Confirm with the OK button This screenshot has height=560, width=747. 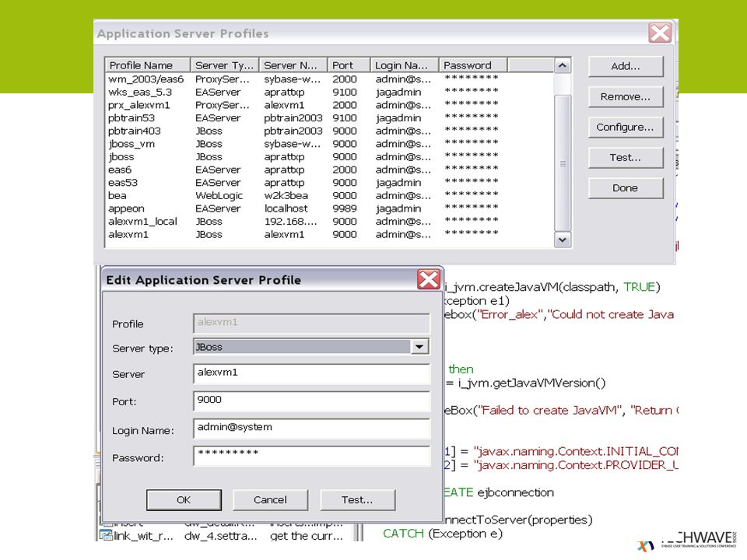[184, 499]
